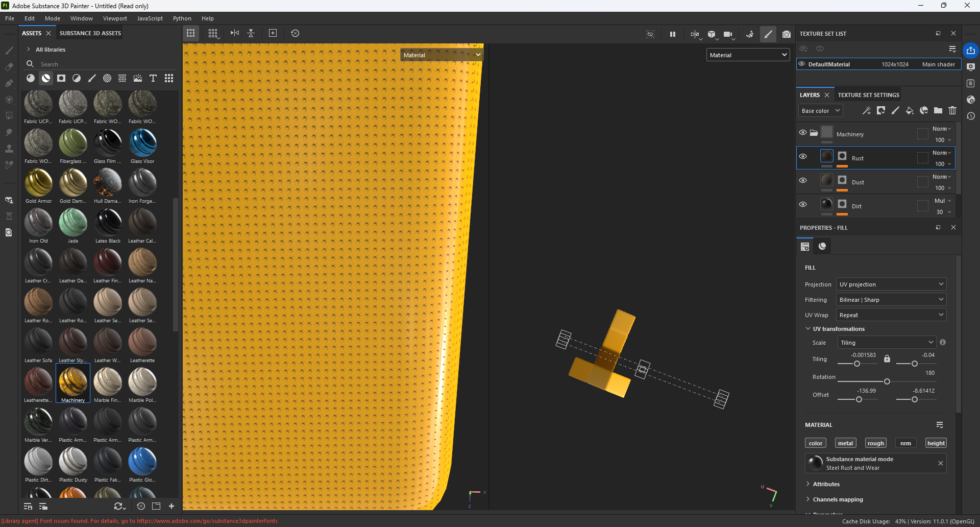Toggle the rough channel button
Screen dimensions: 980x527
tap(875, 443)
